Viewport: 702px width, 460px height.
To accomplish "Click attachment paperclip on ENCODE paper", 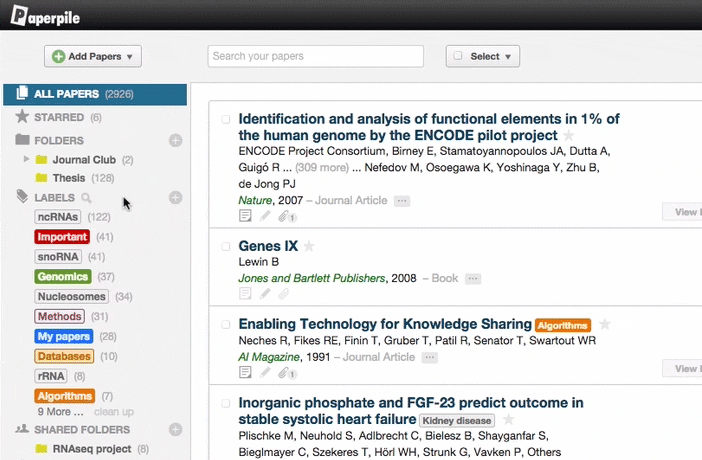I will point(284,216).
